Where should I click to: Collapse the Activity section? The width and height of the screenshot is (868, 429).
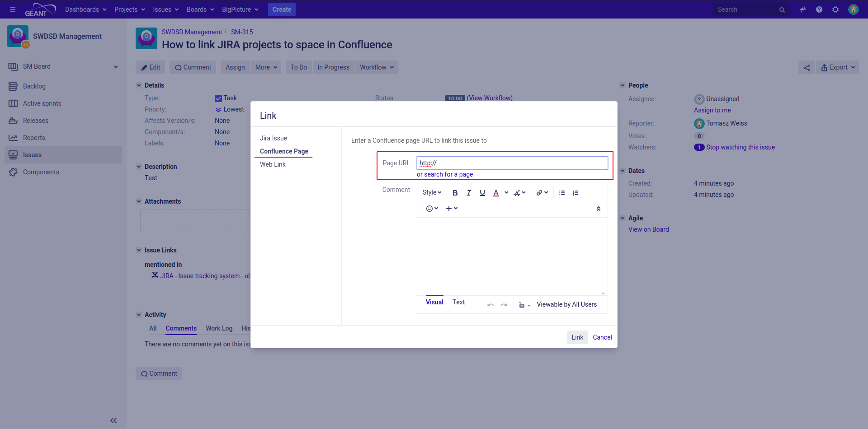tap(139, 315)
